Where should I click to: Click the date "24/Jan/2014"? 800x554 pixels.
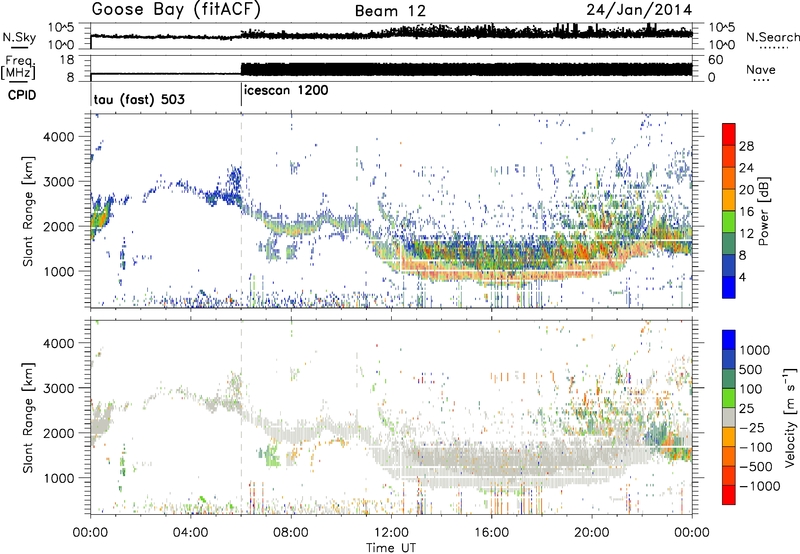639,10
